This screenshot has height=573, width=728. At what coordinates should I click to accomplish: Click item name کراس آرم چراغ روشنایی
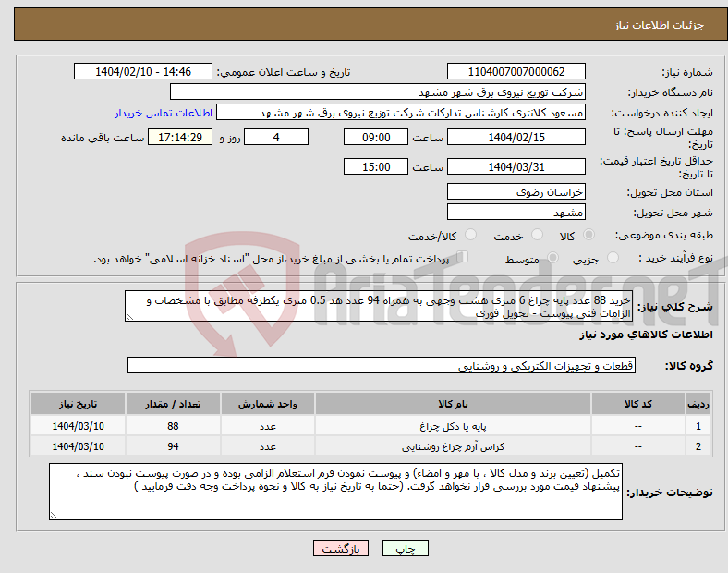coord(453,446)
